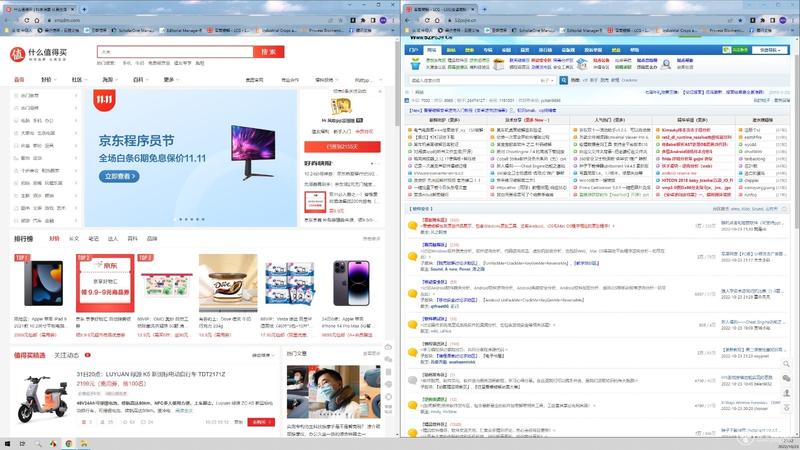Open search type dropdown beside 52pojie search box

click(547, 80)
